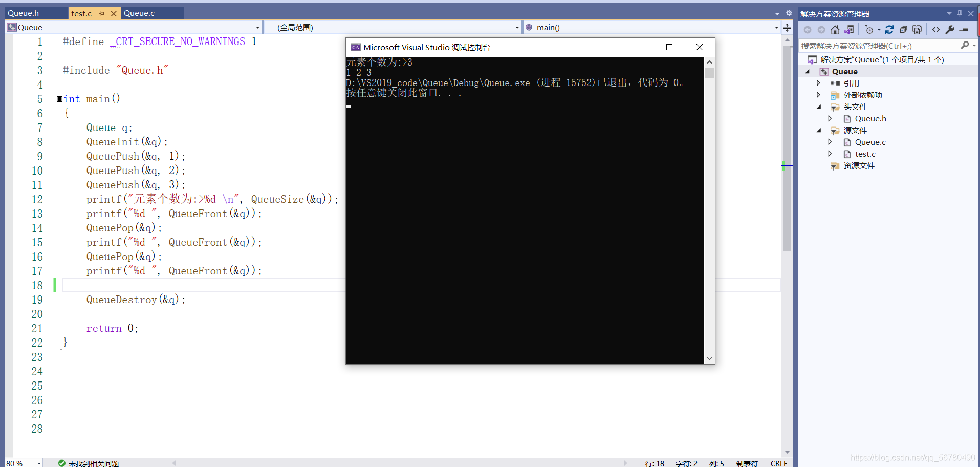The height and width of the screenshot is (467, 980).
Task: Select the 头文件 filter folder icon
Action: (835, 107)
